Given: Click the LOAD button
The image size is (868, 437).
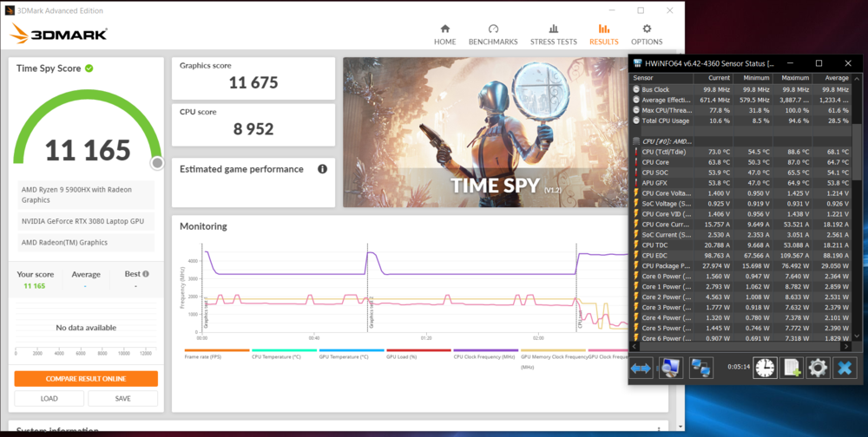Looking at the screenshot, I should click(49, 399).
